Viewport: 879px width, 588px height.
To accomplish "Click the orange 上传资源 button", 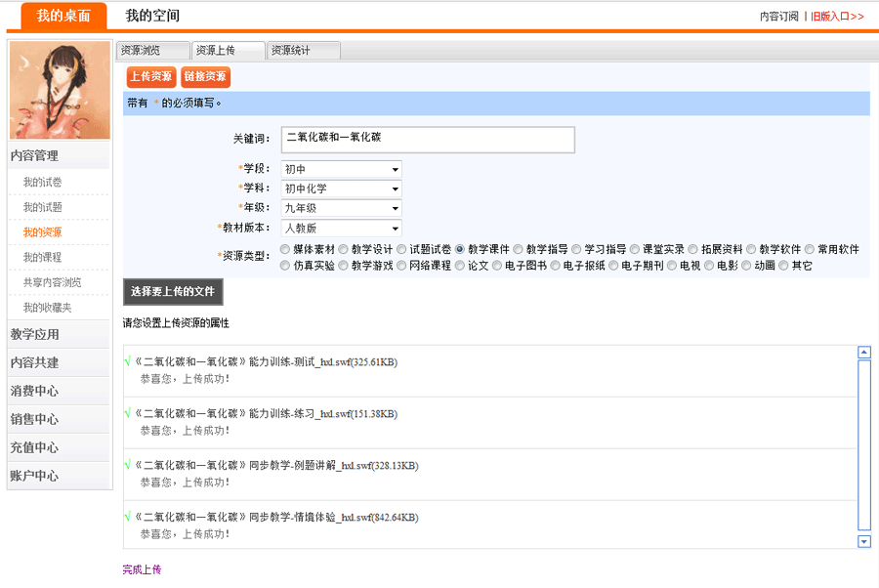I will [151, 76].
